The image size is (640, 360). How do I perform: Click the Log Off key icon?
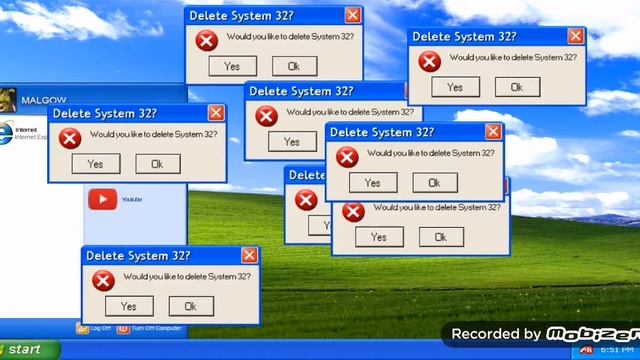coord(82,328)
